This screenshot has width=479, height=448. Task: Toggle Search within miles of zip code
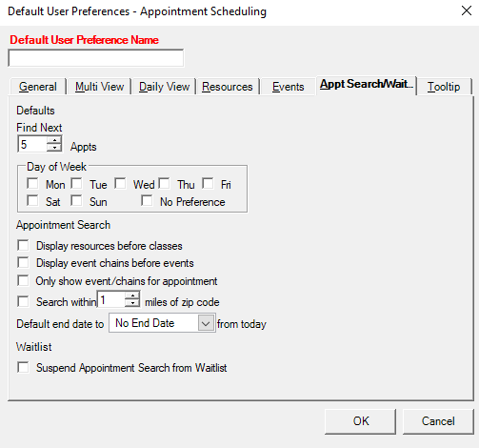point(23,301)
